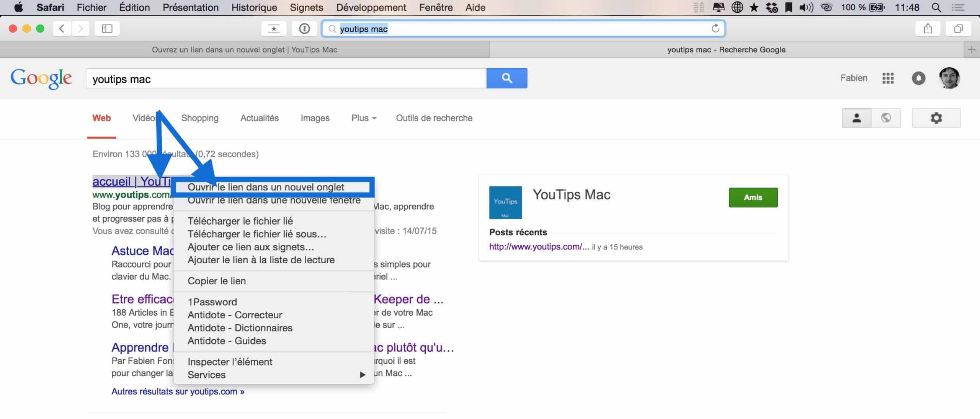The image size is (980, 419).
Task: Choose 'Ouvrir le lien dans une nouvelle fenêtre'
Action: click(274, 200)
